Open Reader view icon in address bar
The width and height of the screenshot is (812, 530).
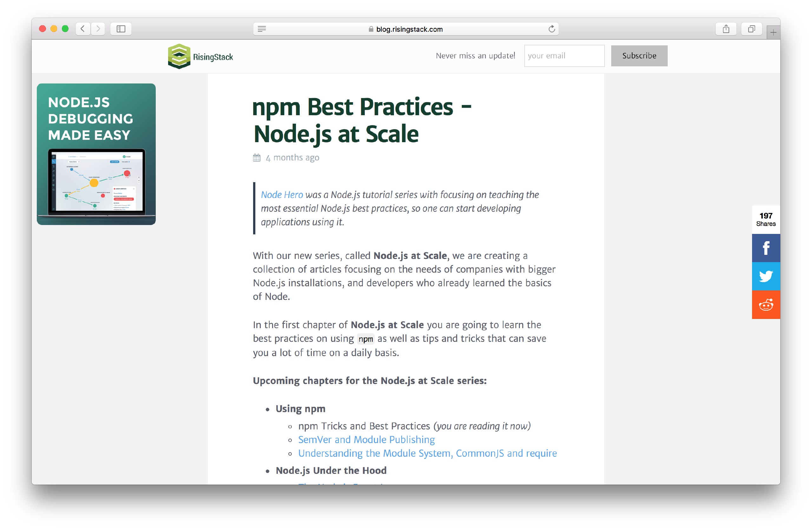coord(262,29)
